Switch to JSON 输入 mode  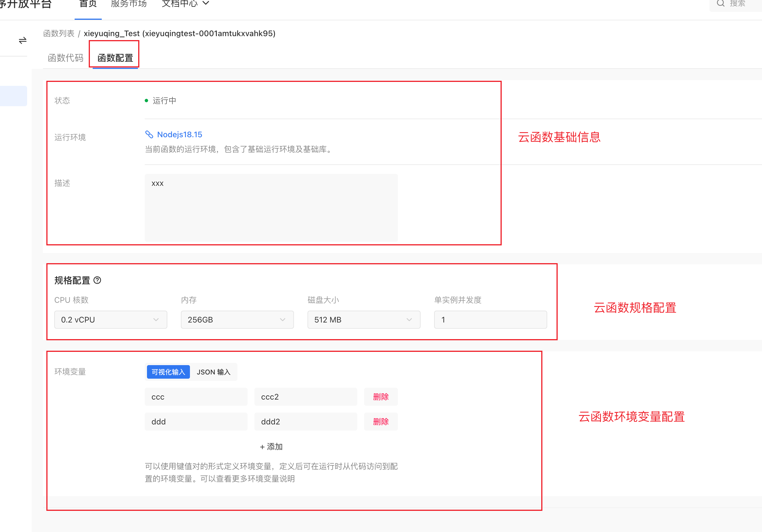[x=213, y=372]
